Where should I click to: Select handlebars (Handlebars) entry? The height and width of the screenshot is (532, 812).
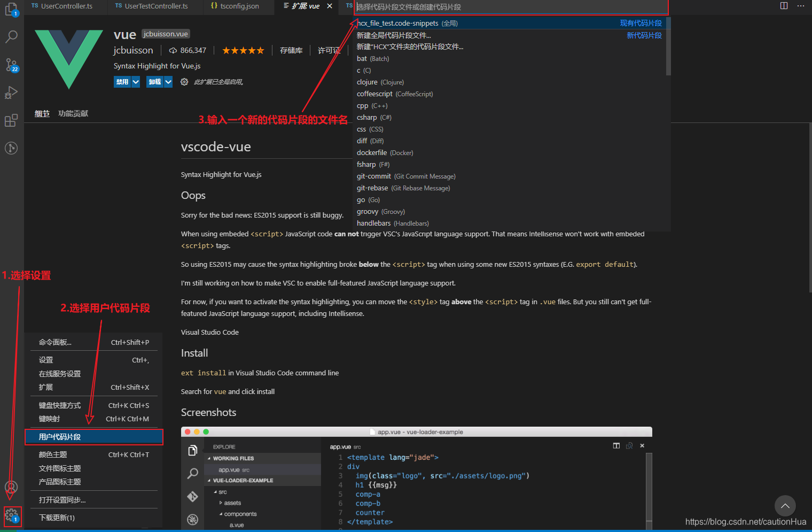[509, 223]
